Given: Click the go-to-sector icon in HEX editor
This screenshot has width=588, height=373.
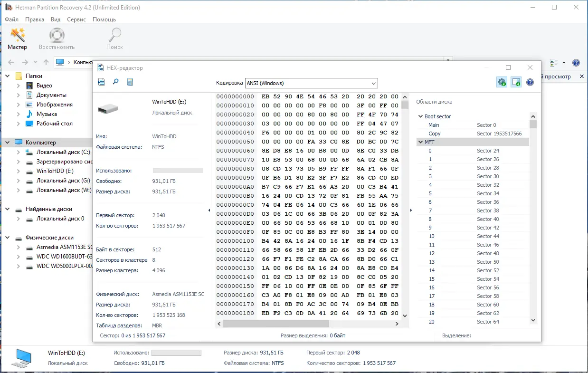Looking at the screenshot, I should click(x=101, y=82).
